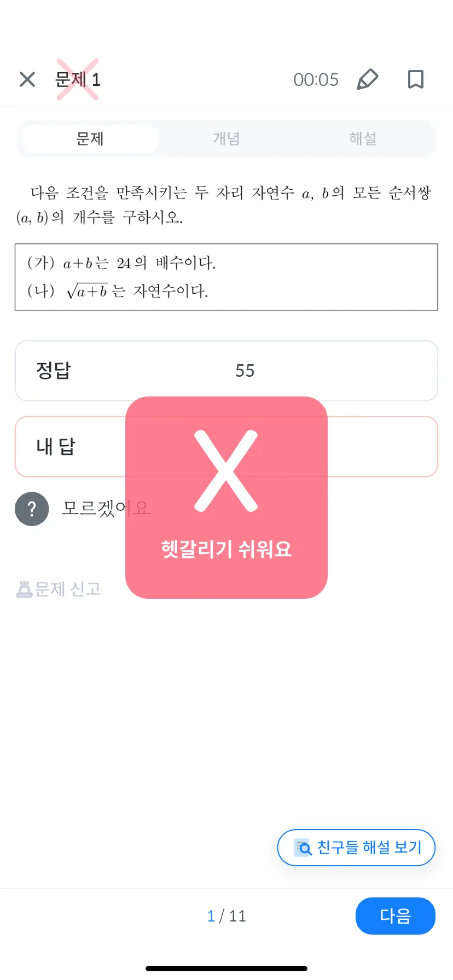Open the pencil drawing tool

pyautogui.click(x=368, y=79)
